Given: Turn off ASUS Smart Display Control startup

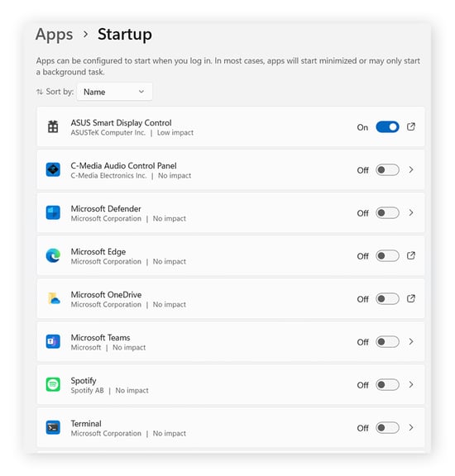Looking at the screenshot, I should click(x=387, y=127).
